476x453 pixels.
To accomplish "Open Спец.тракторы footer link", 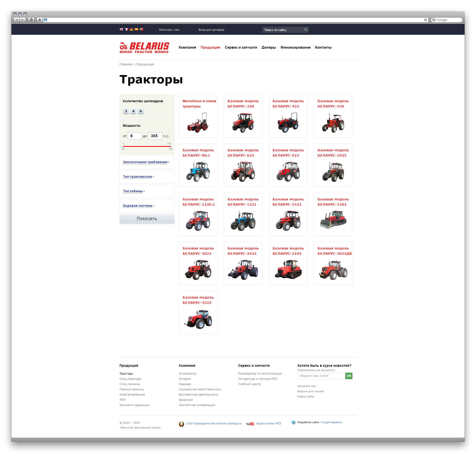I will [x=130, y=379].
